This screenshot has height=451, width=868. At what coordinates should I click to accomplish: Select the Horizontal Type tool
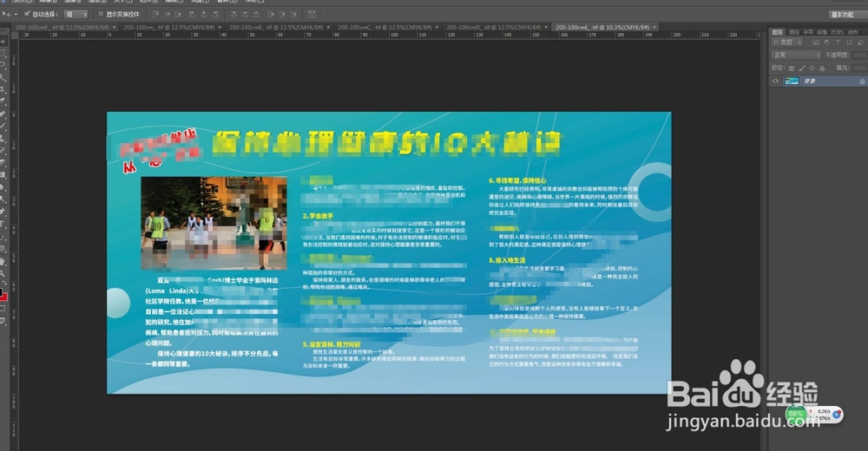(3, 224)
